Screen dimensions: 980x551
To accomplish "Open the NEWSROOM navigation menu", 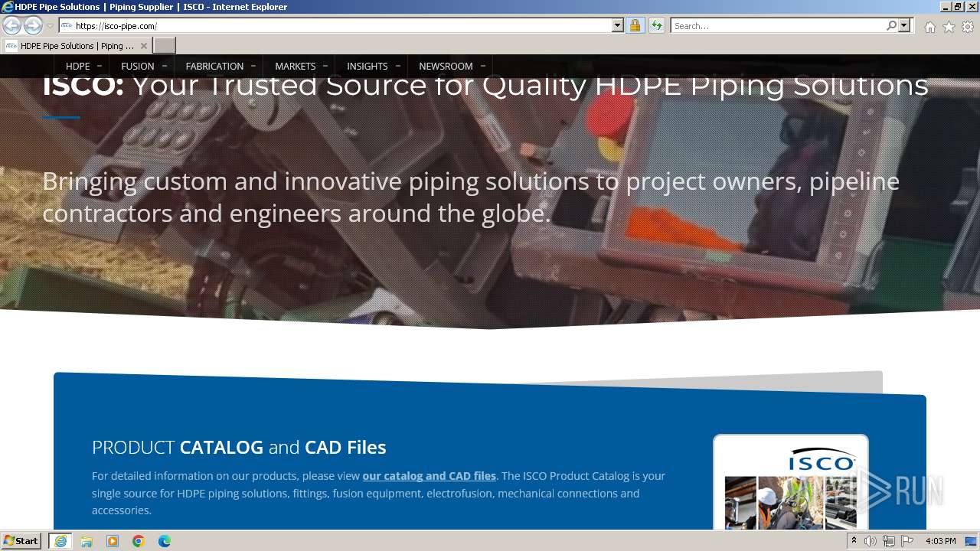I will pos(446,66).
